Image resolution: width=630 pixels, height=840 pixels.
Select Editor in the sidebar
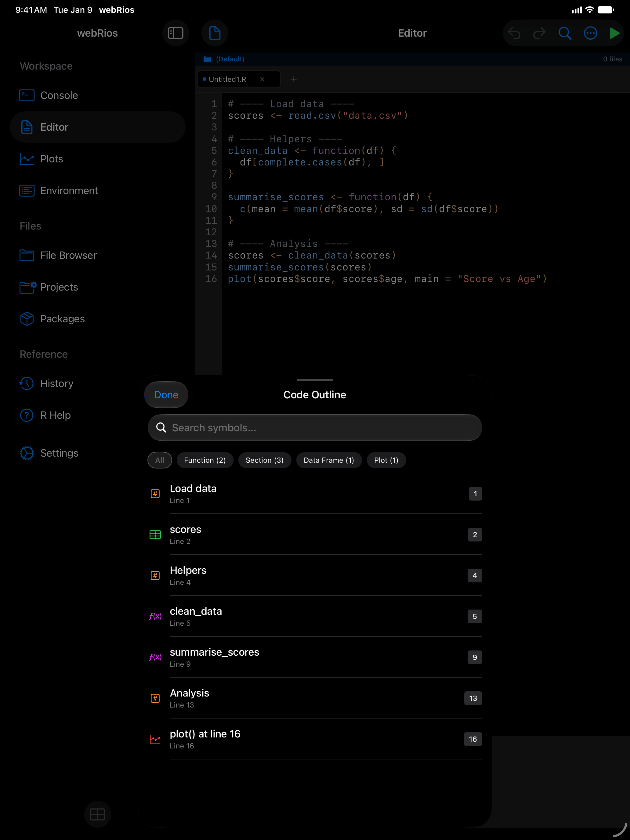click(x=98, y=127)
